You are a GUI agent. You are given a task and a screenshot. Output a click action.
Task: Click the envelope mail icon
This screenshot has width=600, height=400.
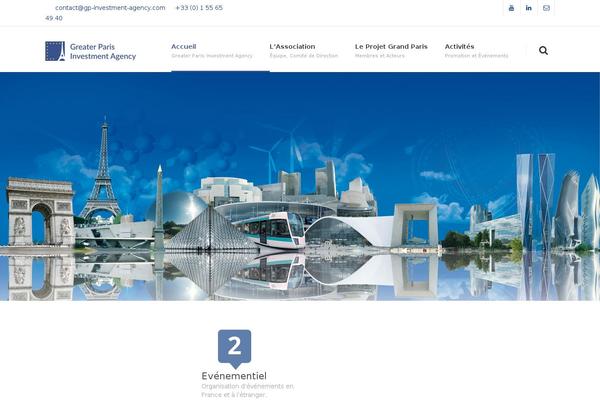546,8
